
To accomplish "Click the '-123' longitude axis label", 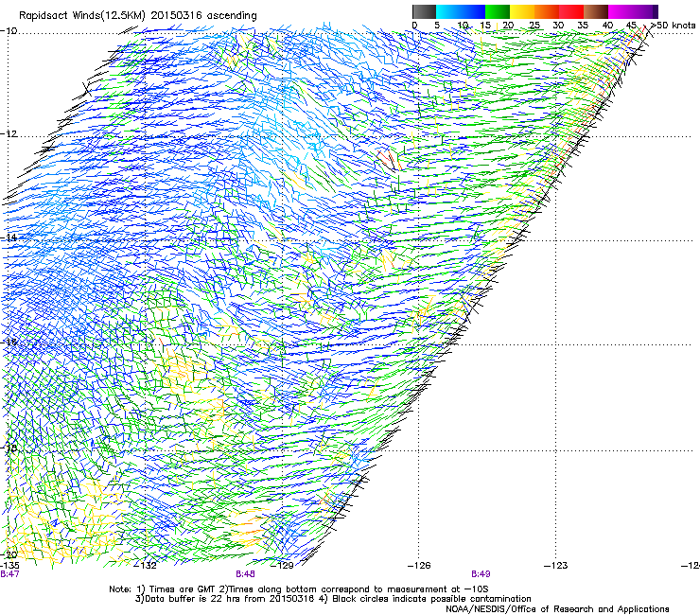I will (x=556, y=566).
